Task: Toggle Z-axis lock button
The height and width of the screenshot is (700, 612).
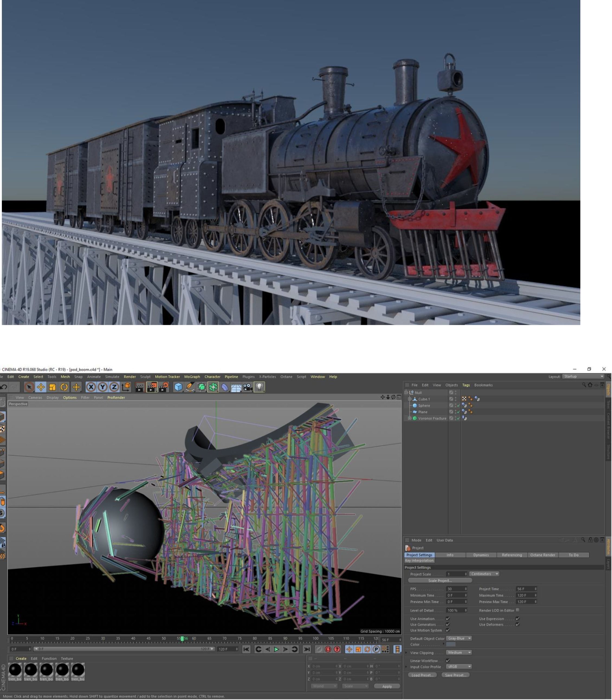Action: [114, 387]
